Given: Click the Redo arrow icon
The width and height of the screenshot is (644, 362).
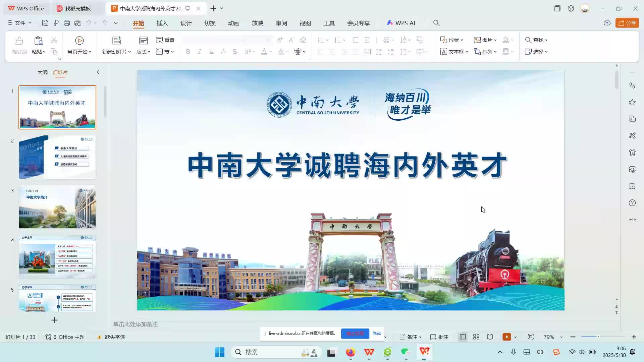Looking at the screenshot, I should (105, 23).
